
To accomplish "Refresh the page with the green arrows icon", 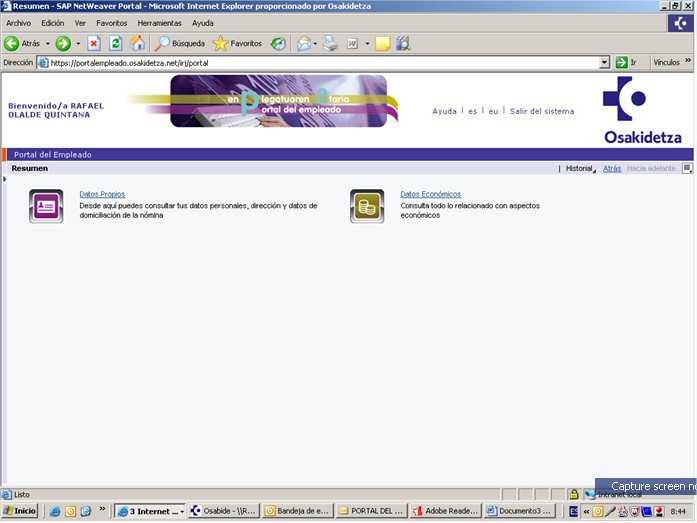I will [115, 43].
